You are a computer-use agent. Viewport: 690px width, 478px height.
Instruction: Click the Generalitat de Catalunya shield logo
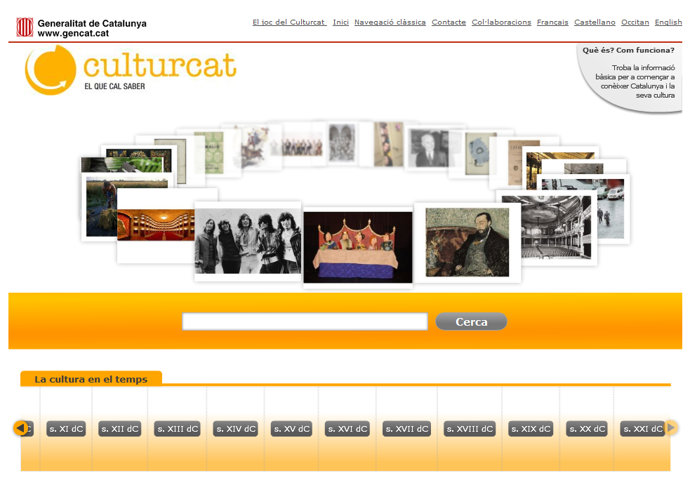25,27
